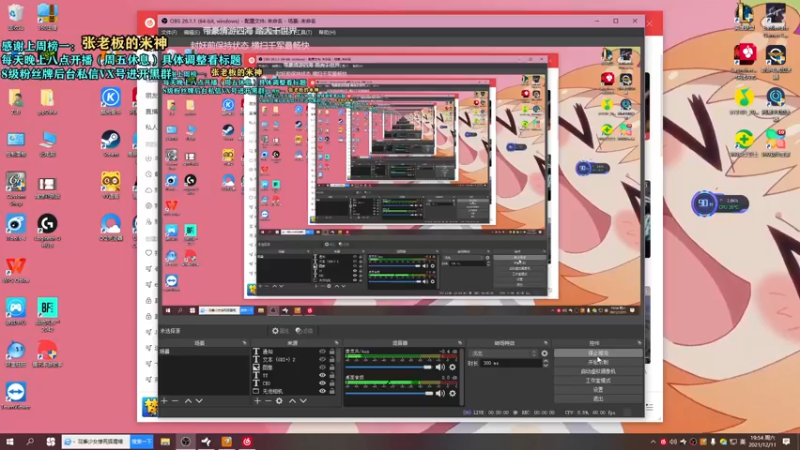This screenshot has width=800, height=450.
Task: Open 麦克风/Aux audio settings gear
Action: point(452,367)
